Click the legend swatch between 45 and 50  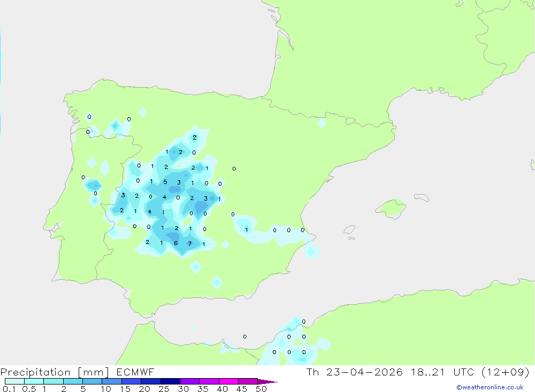pos(248,381)
